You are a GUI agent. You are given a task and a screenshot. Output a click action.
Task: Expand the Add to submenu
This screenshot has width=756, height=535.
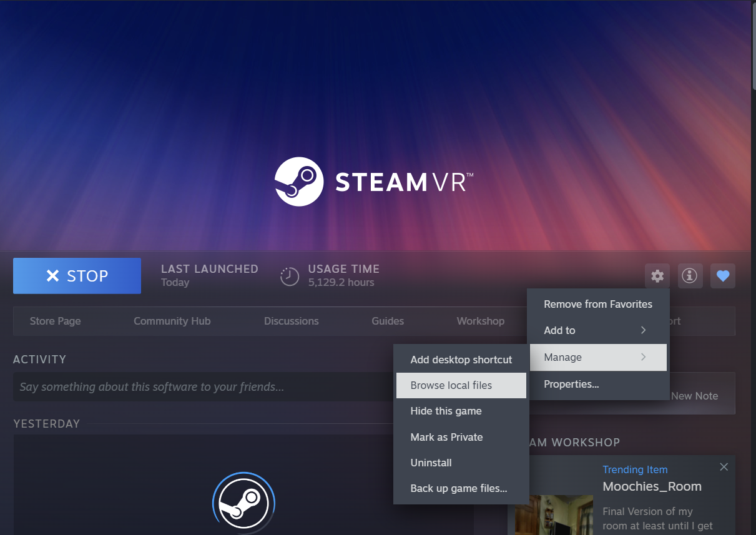coord(597,330)
